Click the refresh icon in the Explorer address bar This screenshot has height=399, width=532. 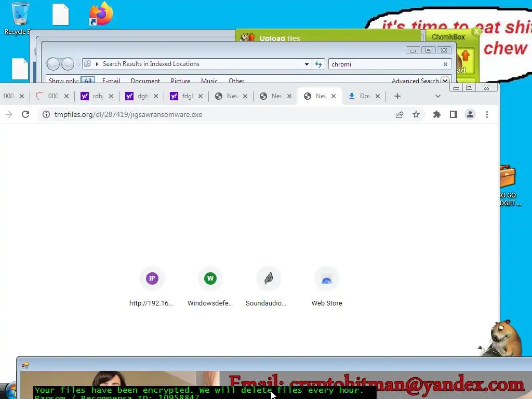tap(318, 64)
